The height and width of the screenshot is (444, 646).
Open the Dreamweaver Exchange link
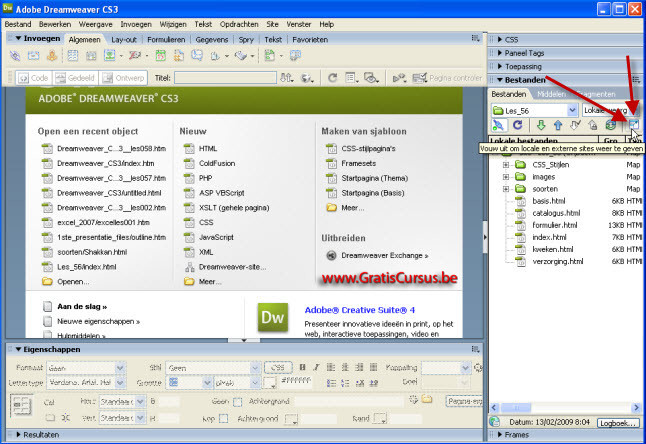tap(384, 256)
